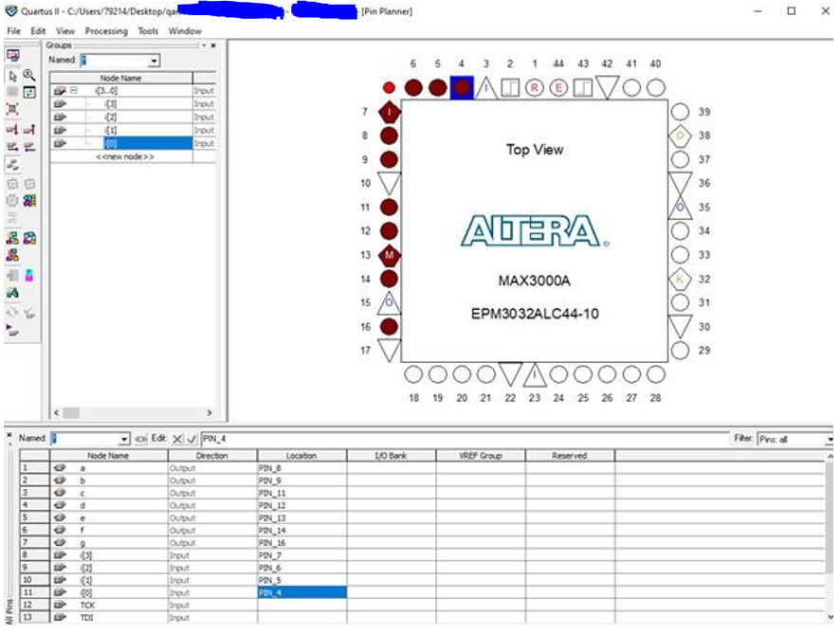Select pin 7 pentagon marked I
The width and height of the screenshot is (840, 635).
click(x=389, y=112)
